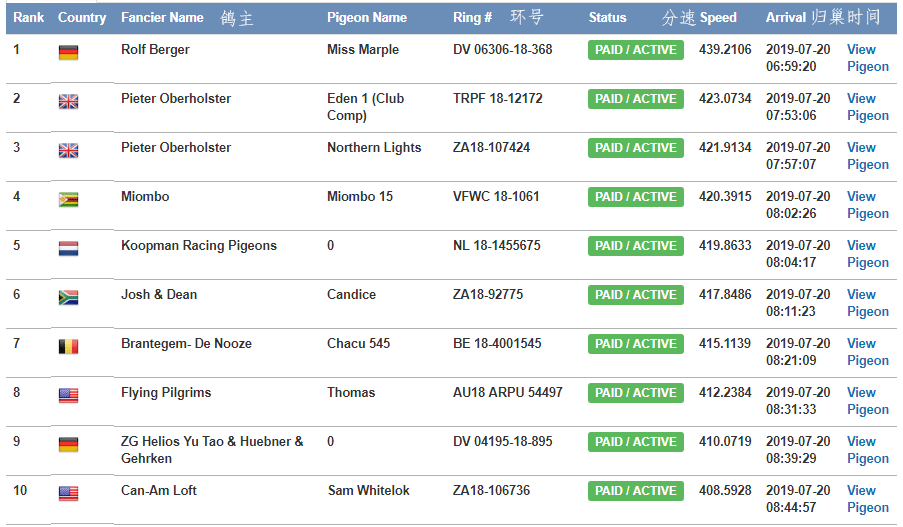
Task: Sort by the Speed column header
Action: click(x=718, y=17)
